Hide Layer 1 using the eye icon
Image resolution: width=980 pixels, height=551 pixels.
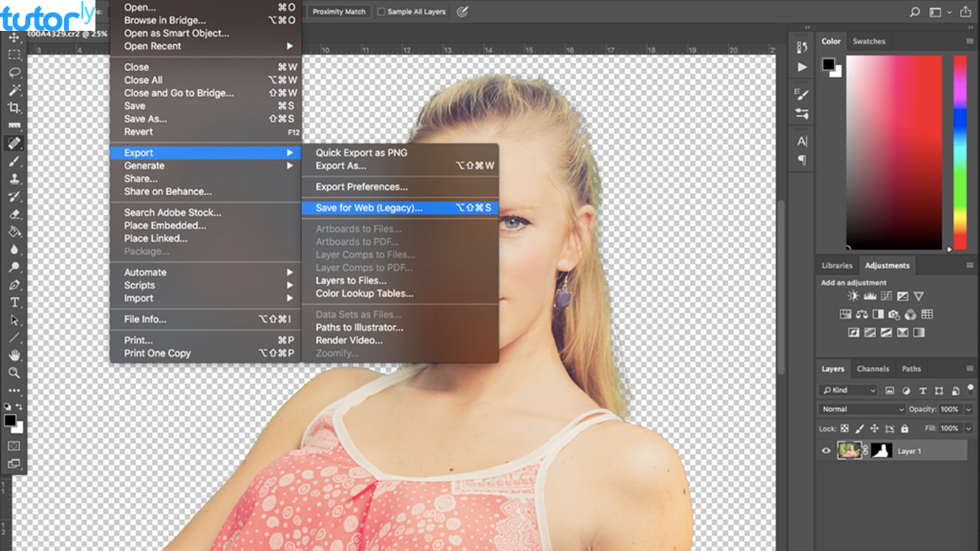(826, 451)
